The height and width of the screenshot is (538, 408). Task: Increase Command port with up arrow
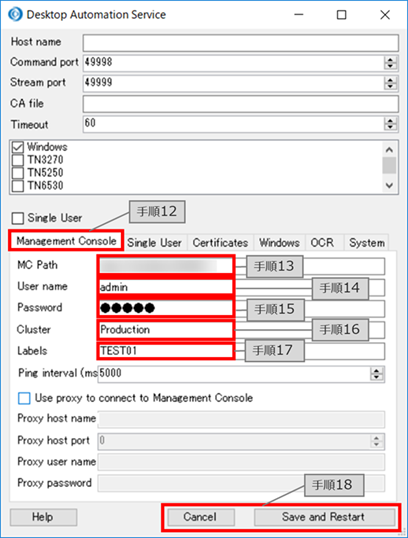point(390,59)
